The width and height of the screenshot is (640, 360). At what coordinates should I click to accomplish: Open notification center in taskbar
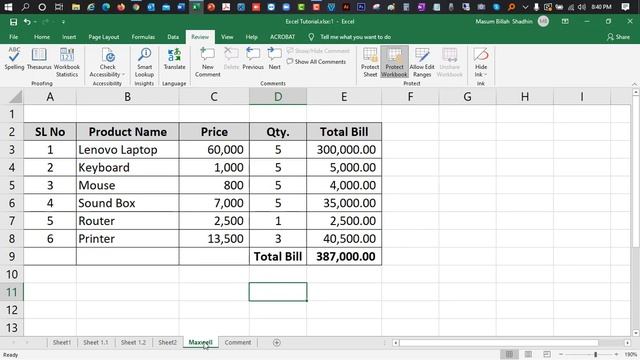(625, 7)
